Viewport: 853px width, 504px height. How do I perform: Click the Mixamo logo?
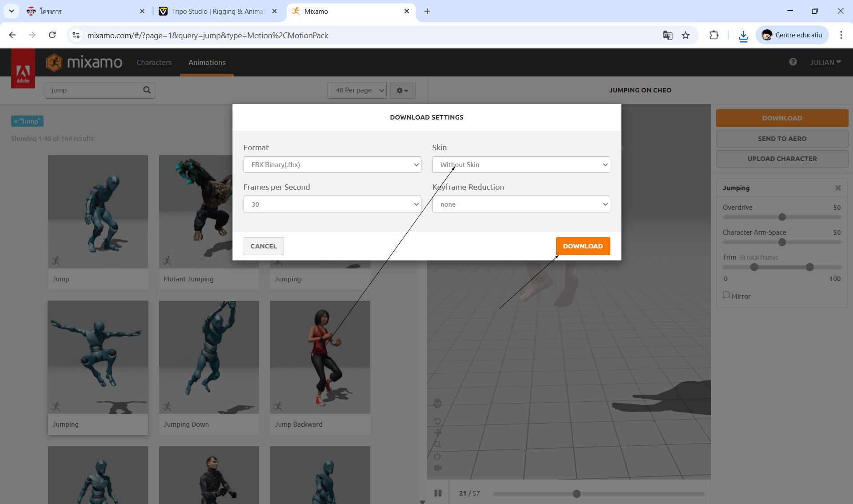(x=84, y=63)
